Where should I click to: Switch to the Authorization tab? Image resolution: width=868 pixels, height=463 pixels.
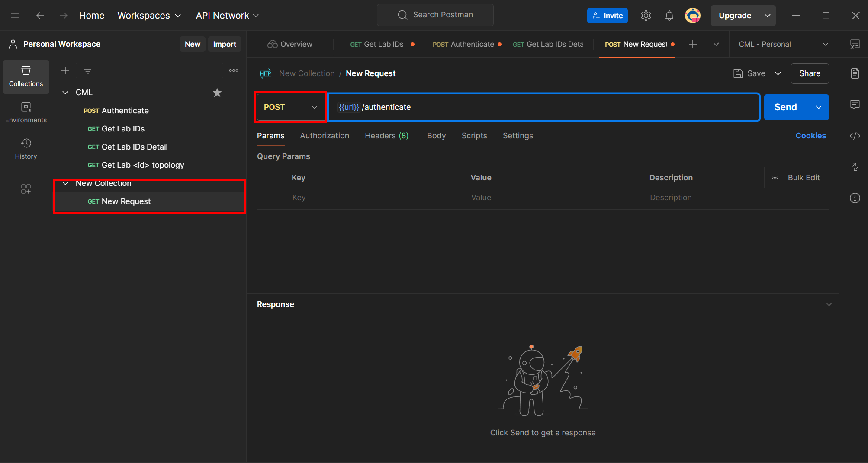click(x=324, y=135)
